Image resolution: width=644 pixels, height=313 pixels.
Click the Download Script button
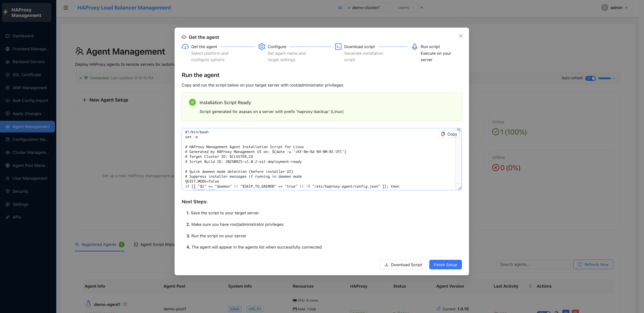pyautogui.click(x=403, y=264)
